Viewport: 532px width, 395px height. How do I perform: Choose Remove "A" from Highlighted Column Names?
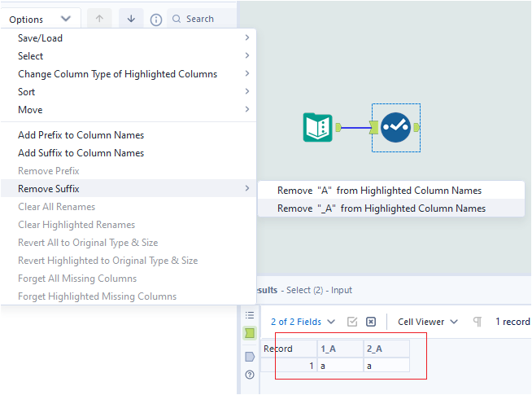[390, 191]
